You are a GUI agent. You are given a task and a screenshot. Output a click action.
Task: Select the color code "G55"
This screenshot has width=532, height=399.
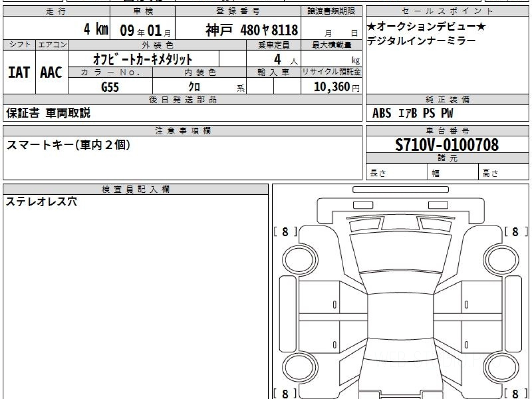[x=110, y=87]
